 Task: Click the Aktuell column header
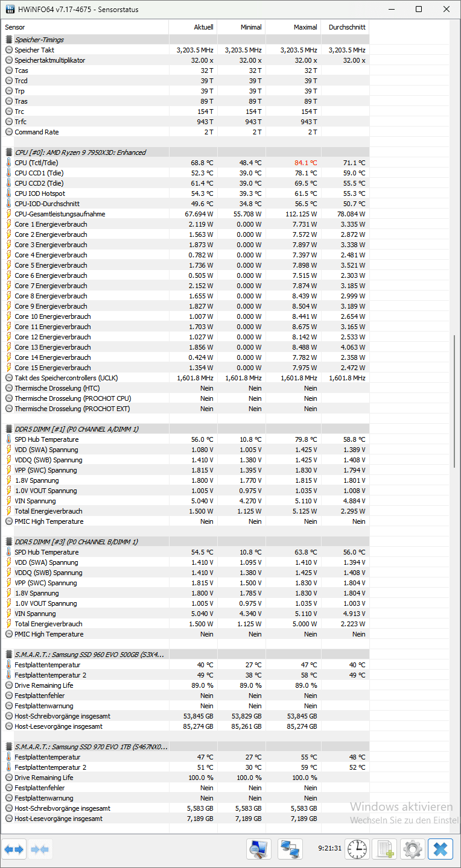click(x=193, y=27)
